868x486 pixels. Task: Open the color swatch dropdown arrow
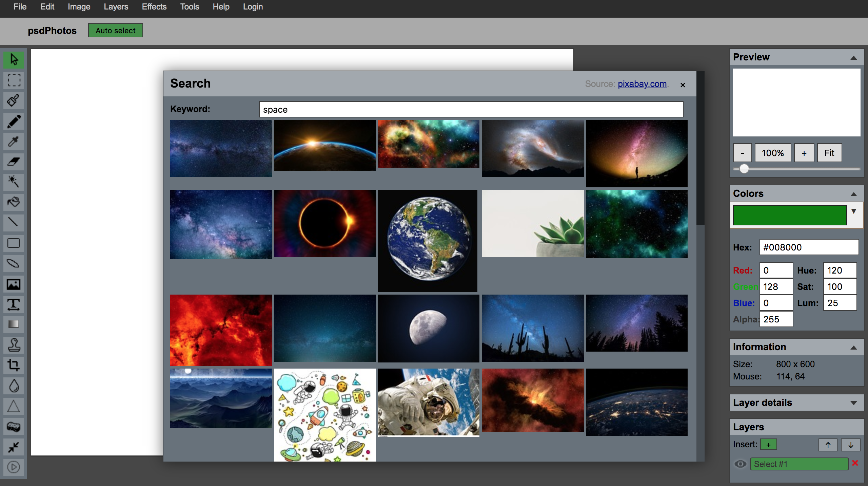point(854,211)
